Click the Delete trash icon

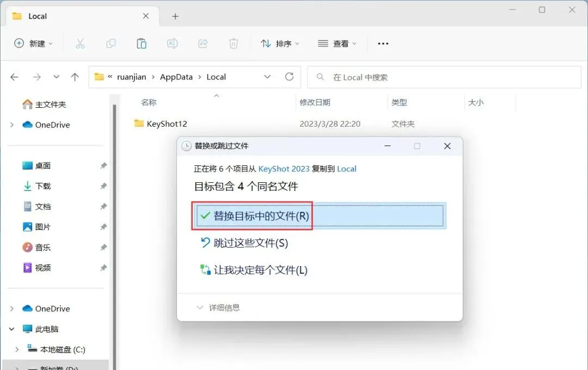point(234,44)
